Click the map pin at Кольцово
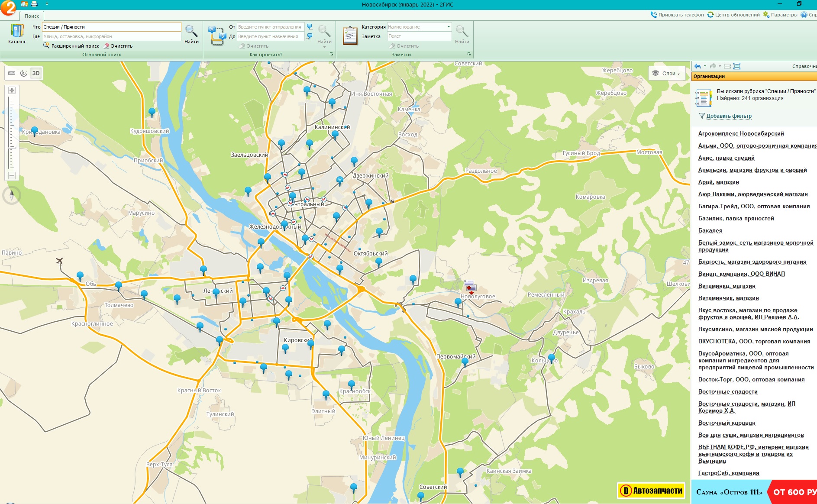 [551, 359]
